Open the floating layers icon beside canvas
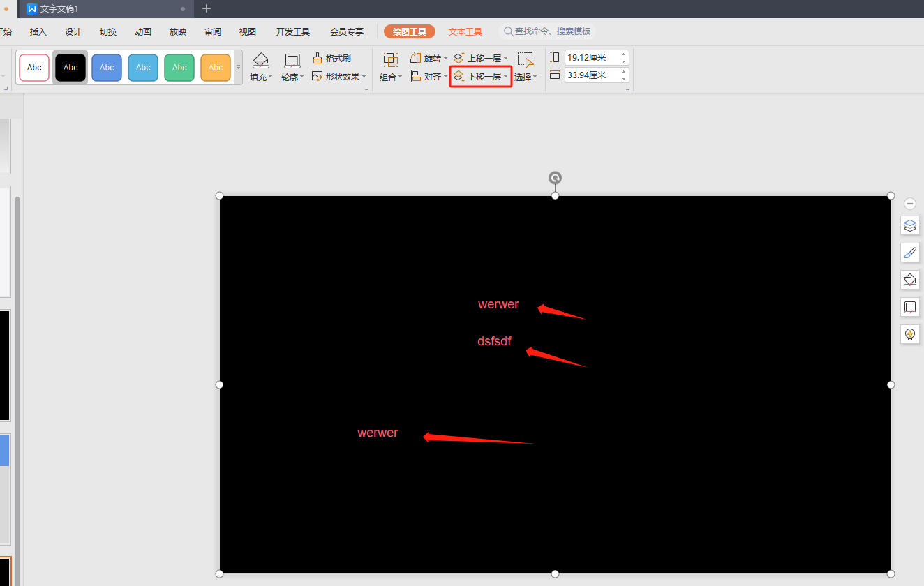The width and height of the screenshot is (924, 586). [x=910, y=225]
